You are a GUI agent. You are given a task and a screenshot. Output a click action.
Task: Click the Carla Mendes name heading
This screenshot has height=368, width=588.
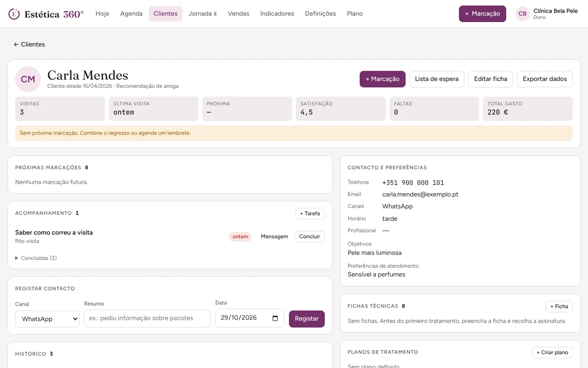click(x=88, y=75)
